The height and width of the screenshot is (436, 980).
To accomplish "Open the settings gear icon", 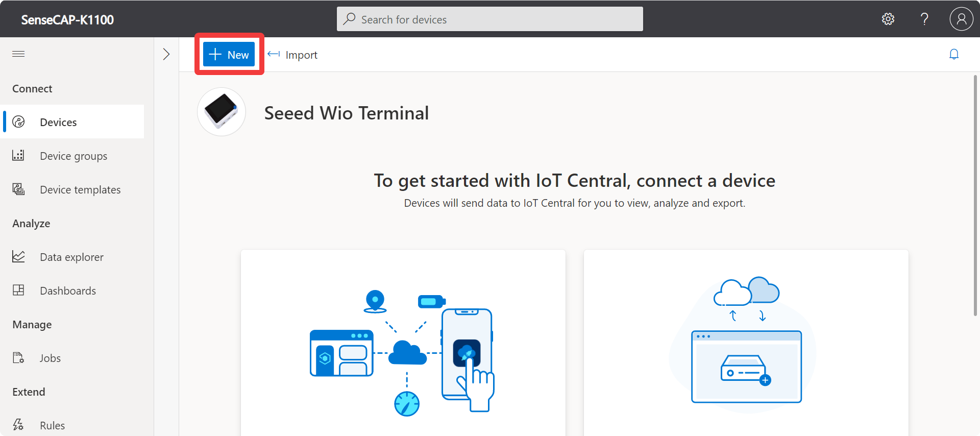I will click(x=888, y=19).
